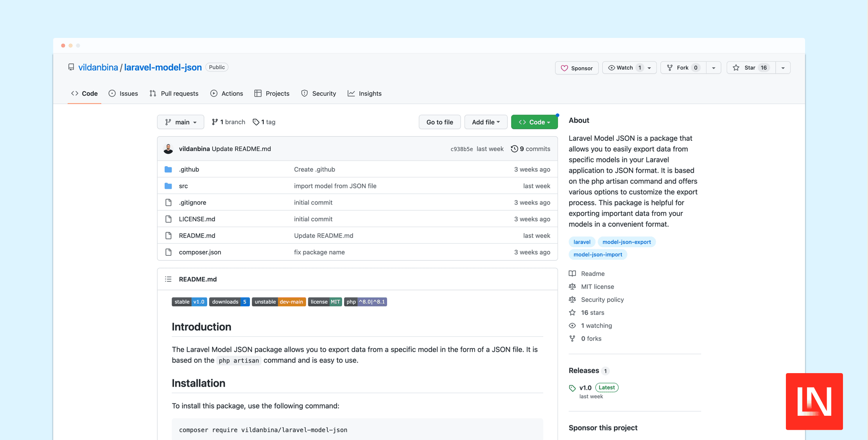Click the model-json-import topic tag
The height and width of the screenshot is (440, 868).
[598, 254]
